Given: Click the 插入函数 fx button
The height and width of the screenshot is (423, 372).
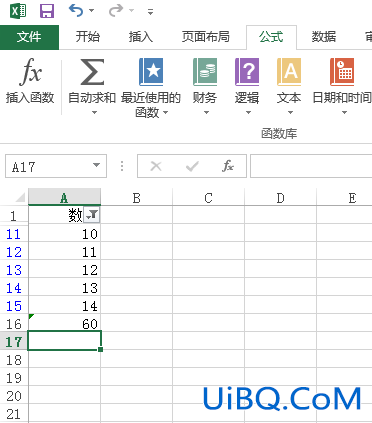Looking at the screenshot, I should tap(30, 81).
